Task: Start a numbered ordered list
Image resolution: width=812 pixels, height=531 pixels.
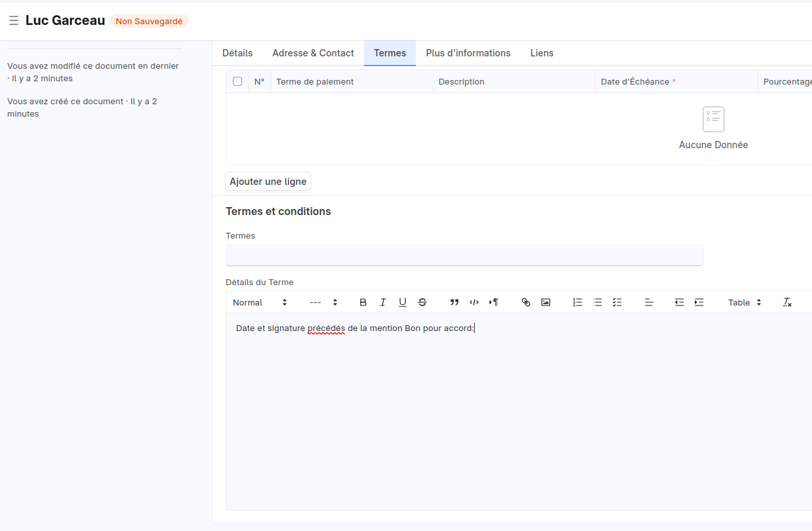Action: [577, 302]
